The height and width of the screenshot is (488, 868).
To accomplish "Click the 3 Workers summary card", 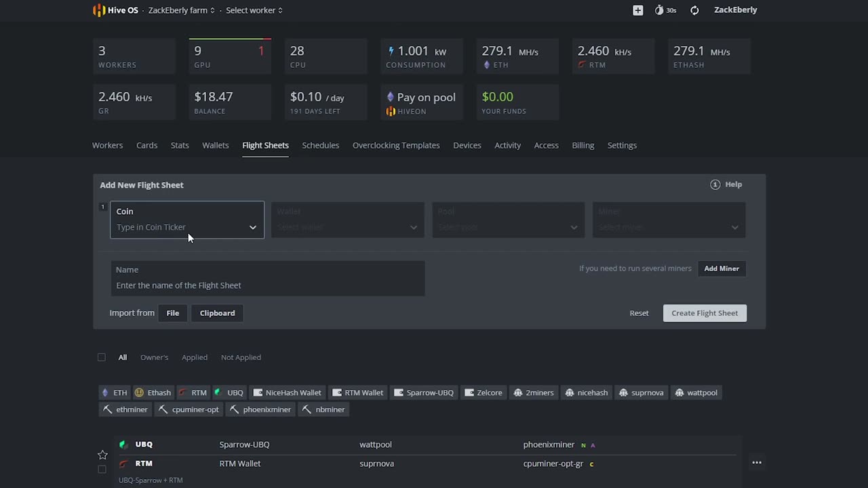I will pyautogui.click(x=134, y=56).
